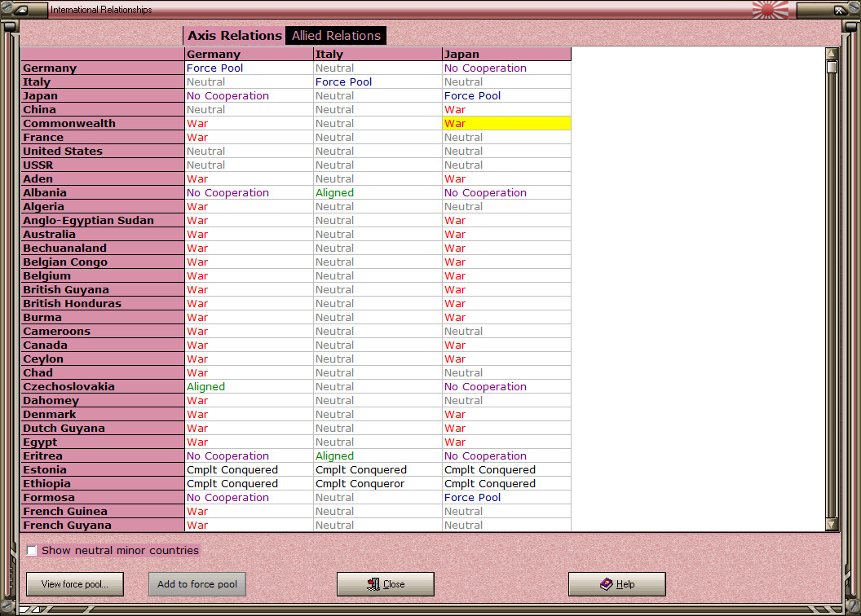Screen dimensions: 861x616
Task: Click the Italy column header
Action: point(378,54)
